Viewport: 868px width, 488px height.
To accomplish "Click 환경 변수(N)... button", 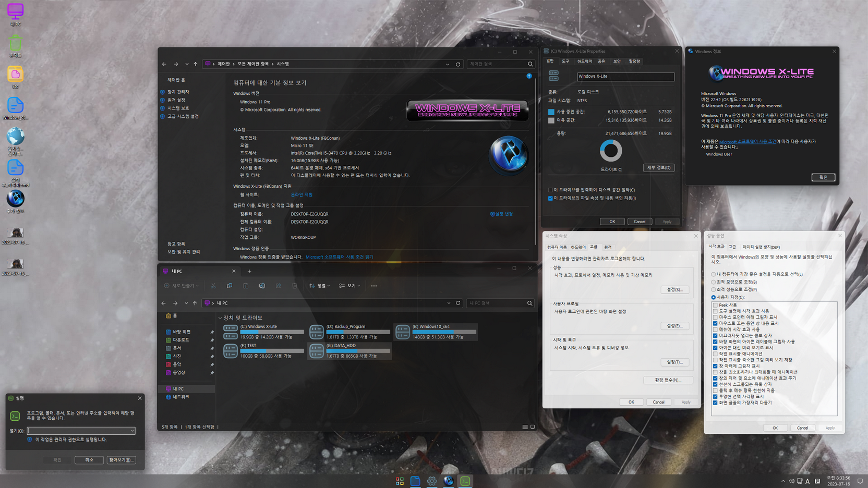I will (x=668, y=380).
